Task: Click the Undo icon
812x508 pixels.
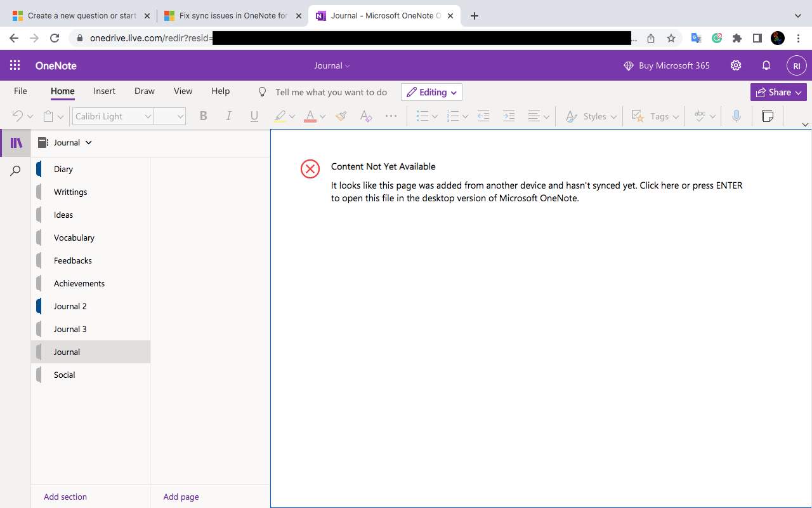Action: 18,116
